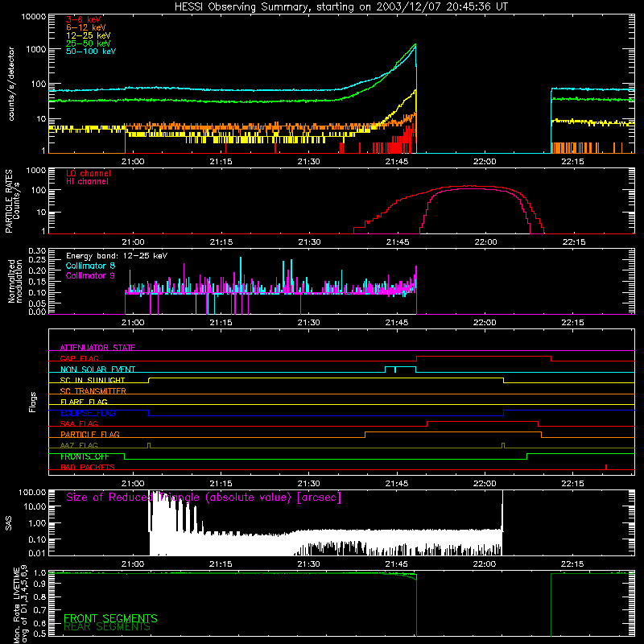Click the counts/s/detector axis label
The image size is (644, 644).
pos(11,84)
